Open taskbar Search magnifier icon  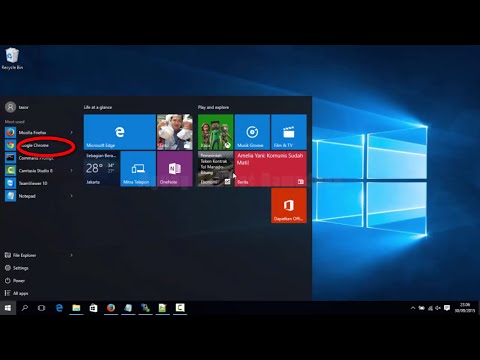coord(25,308)
